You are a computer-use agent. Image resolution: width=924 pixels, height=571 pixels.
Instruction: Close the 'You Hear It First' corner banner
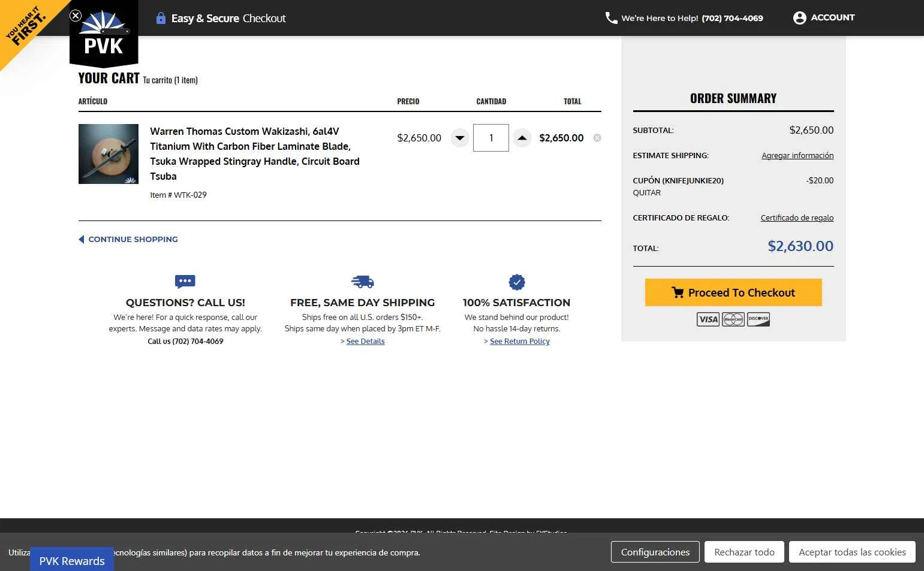coord(76,16)
